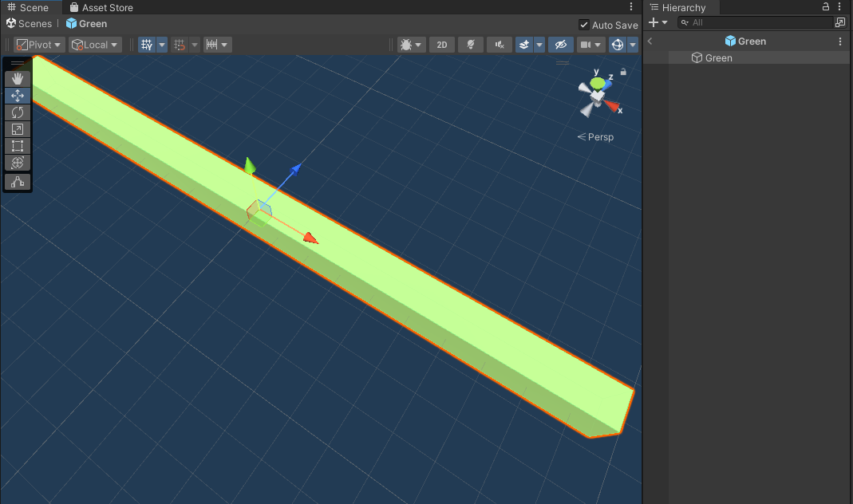The image size is (853, 504).
Task: Select the Rotate tool
Action: [x=18, y=112]
